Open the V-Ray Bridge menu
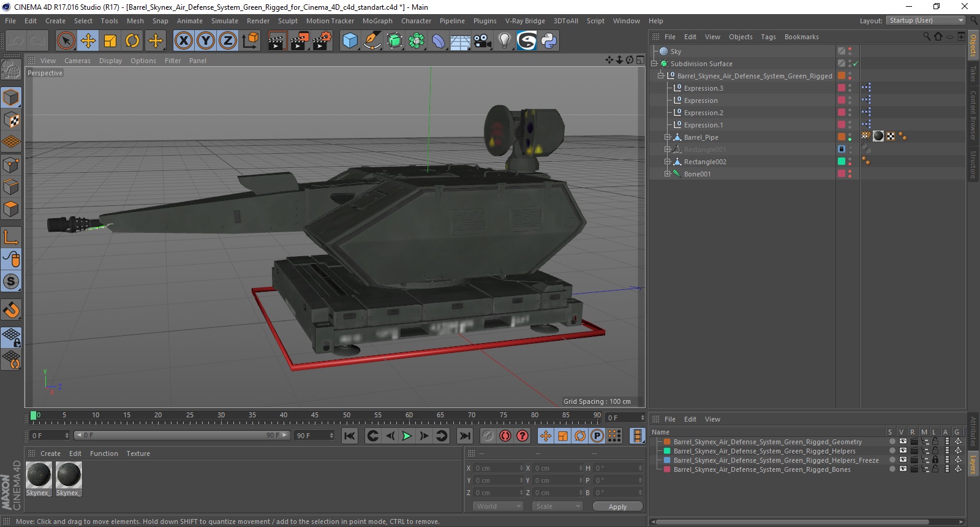Viewport: 980px width, 527px height. (525, 21)
